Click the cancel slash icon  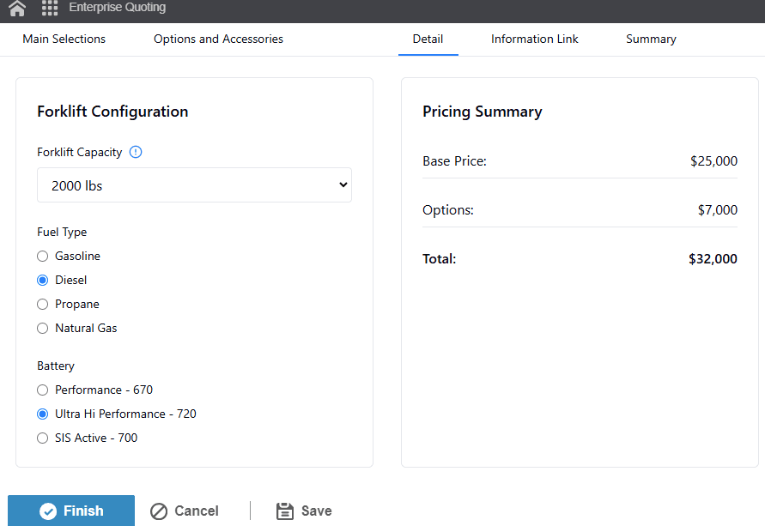[x=160, y=511]
